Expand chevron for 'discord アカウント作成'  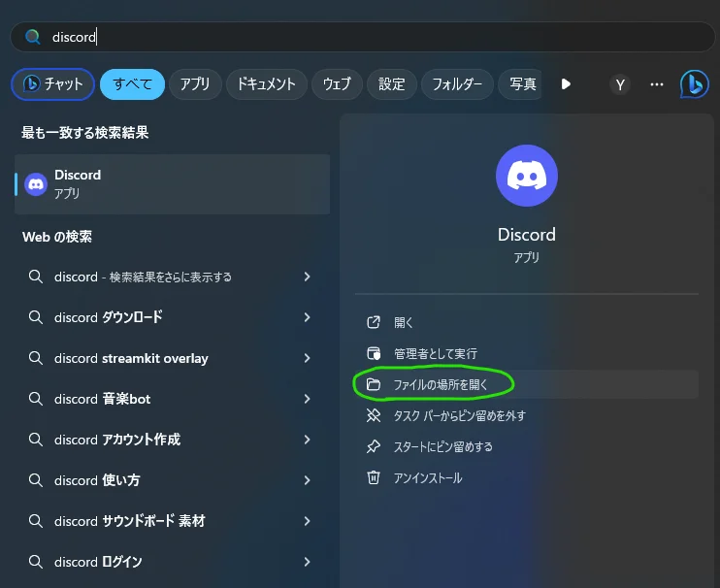[x=308, y=440]
